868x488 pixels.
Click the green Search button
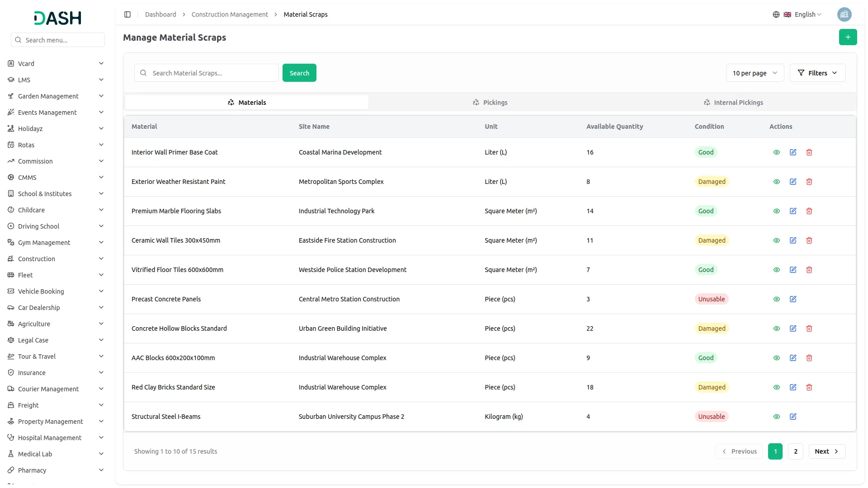click(x=299, y=73)
